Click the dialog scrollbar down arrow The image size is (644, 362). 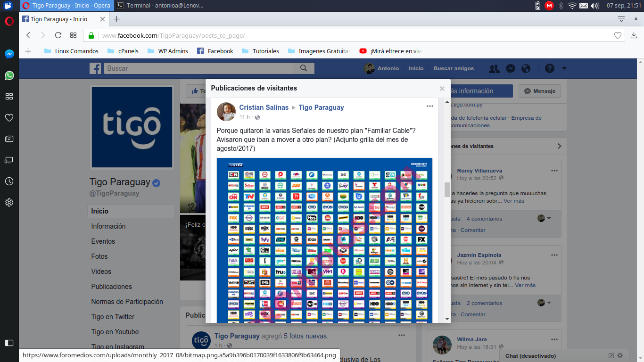(447, 319)
